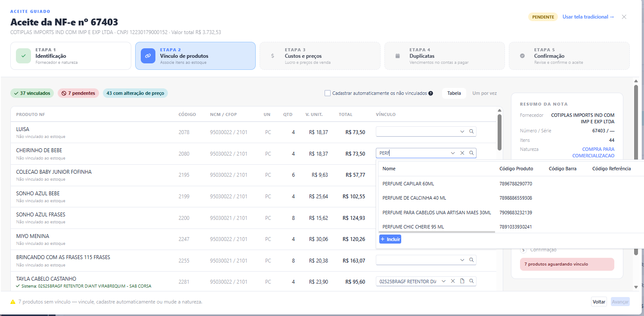644x316 pixels.
Task: Enable Cadastrar automaticamente os não vinculados
Action: point(328,93)
